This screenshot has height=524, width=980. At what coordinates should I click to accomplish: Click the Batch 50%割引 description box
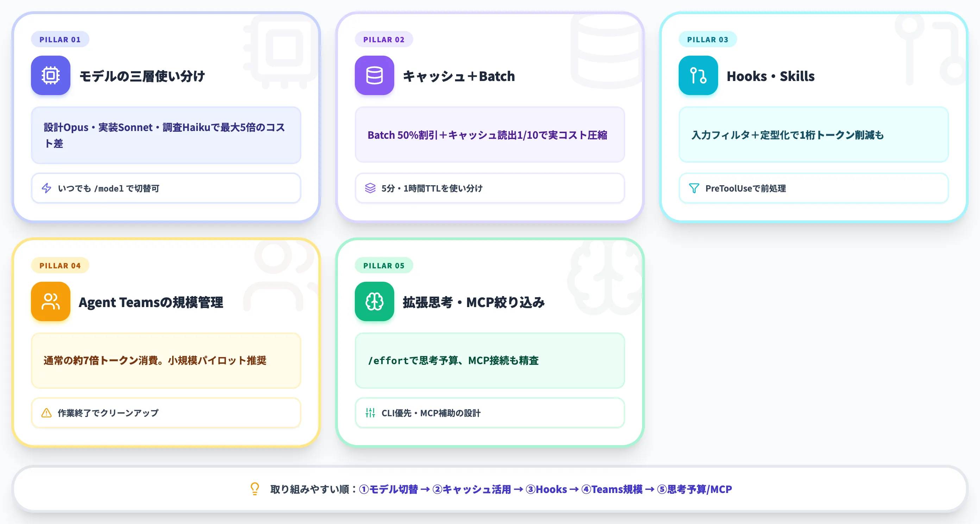point(490,134)
